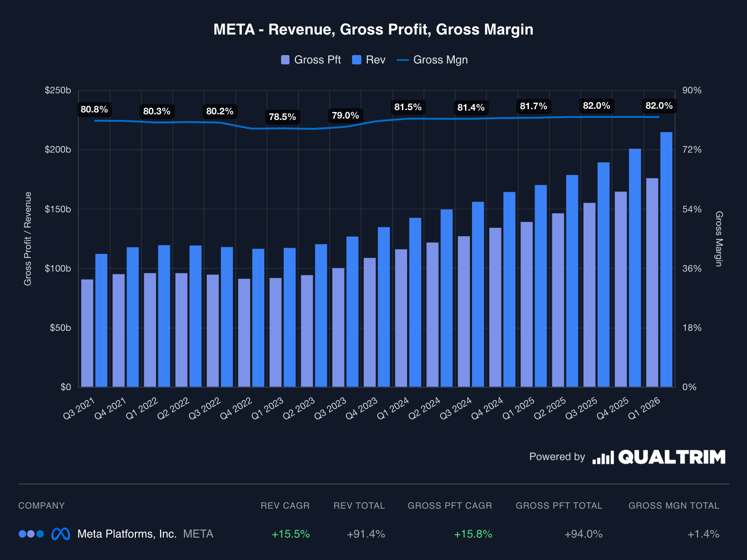747x560 pixels.
Task: Click the +1.4% GROSS MGN TOTAL value
Action: 703,534
